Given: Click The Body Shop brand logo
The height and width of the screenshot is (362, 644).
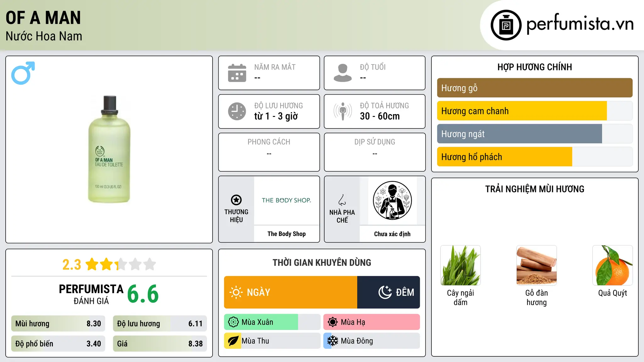Looking at the screenshot, I should point(286,200).
